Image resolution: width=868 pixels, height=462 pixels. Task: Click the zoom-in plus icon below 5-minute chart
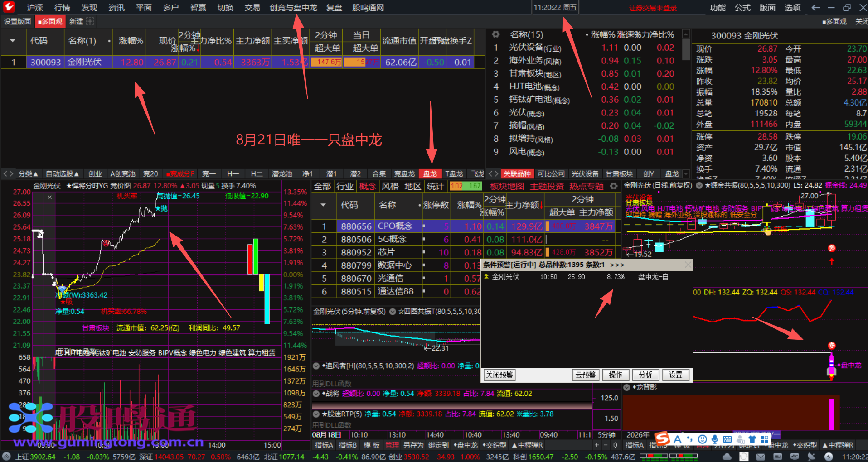[x=597, y=445]
